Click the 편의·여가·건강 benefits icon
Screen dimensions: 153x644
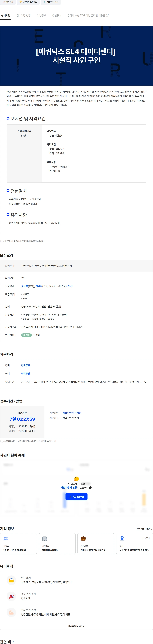[11, 612]
